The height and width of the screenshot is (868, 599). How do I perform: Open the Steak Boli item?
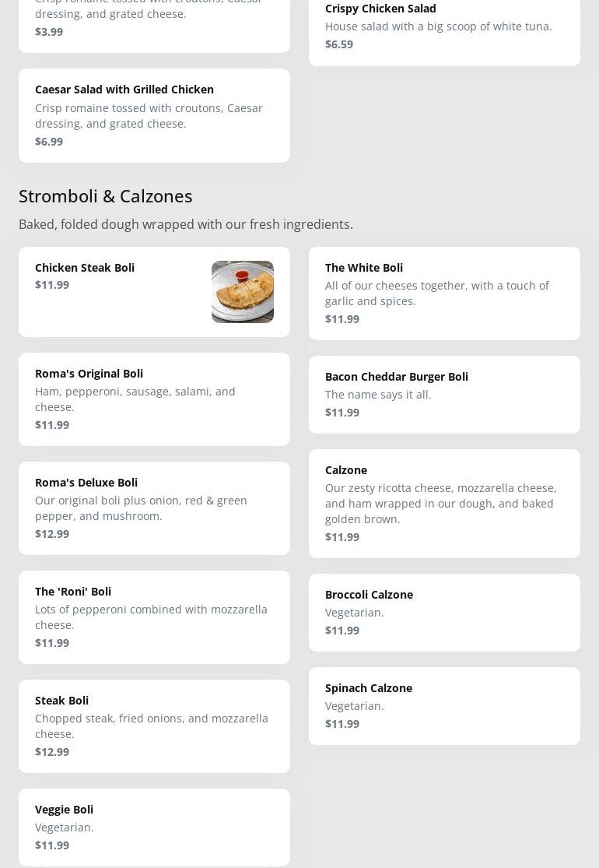(154, 726)
